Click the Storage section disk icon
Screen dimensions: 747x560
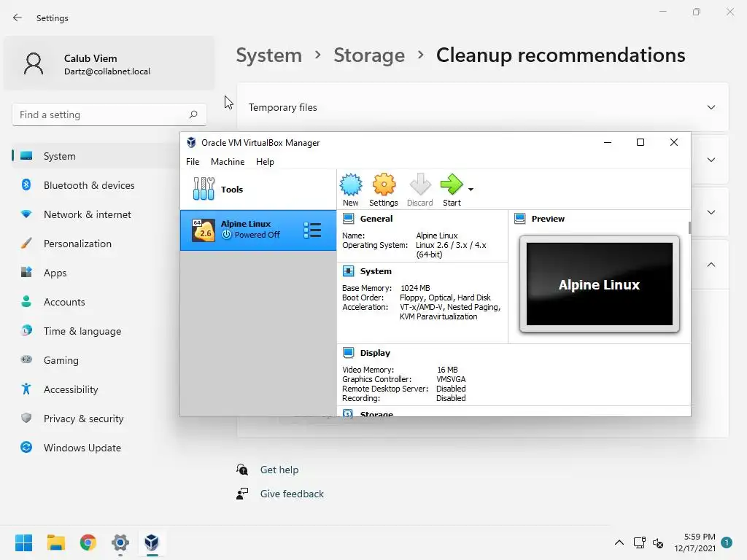pos(348,413)
